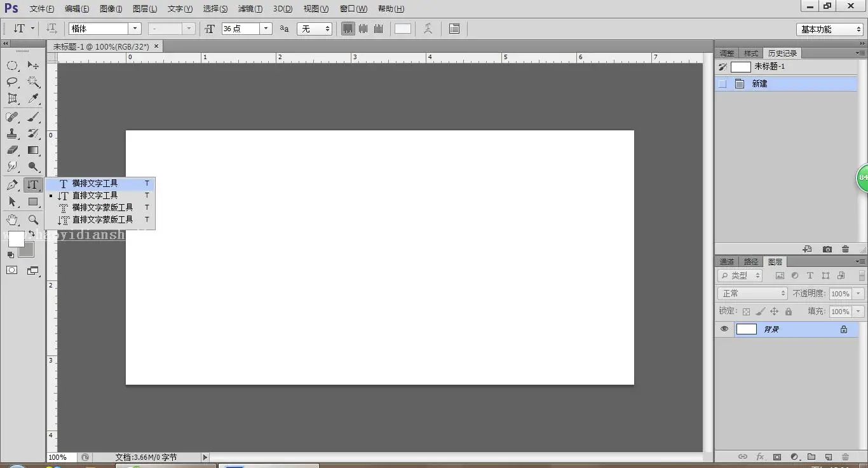Select the History Brush tool
This screenshot has height=468, width=868.
[33, 134]
